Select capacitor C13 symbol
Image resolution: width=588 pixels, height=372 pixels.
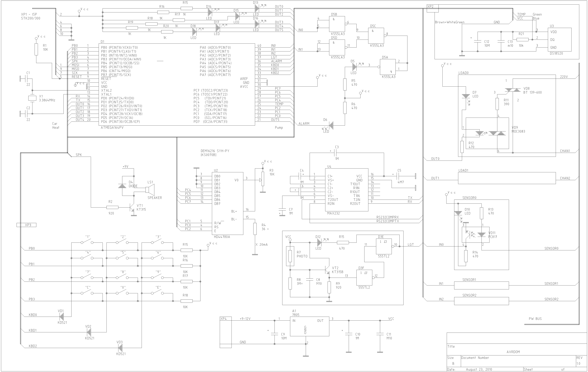point(501,42)
